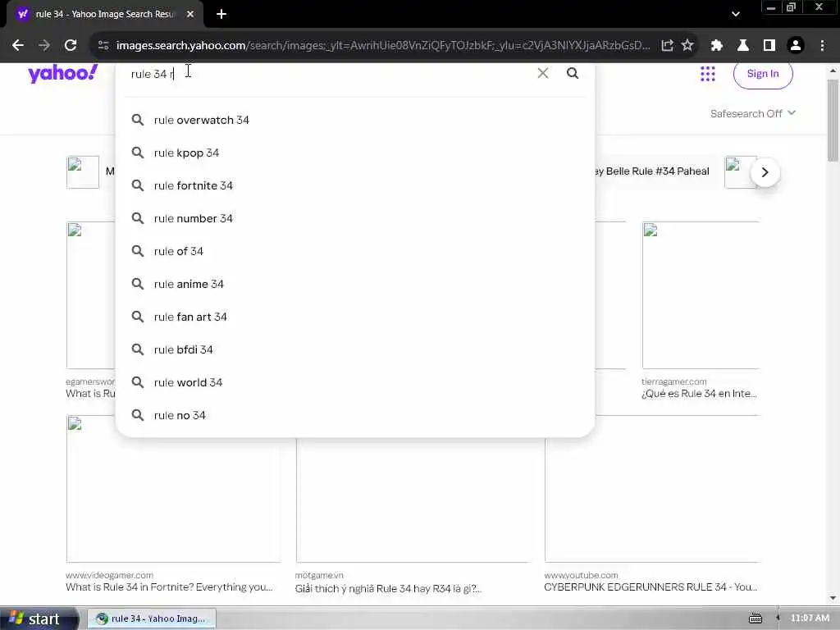
Task: Choose the rule no 34 suggestion
Action: (x=354, y=415)
